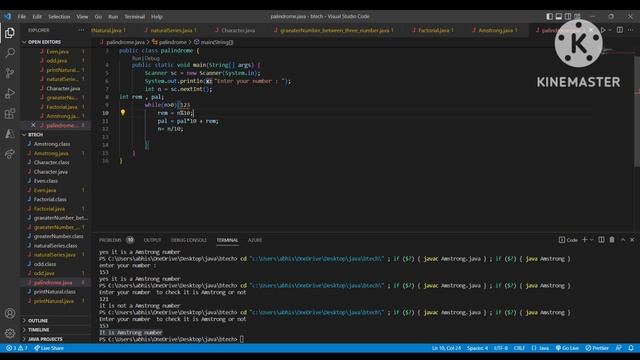Image resolution: width=640 pixels, height=360 pixels.
Task: Open the File menu
Action: tap(22, 16)
